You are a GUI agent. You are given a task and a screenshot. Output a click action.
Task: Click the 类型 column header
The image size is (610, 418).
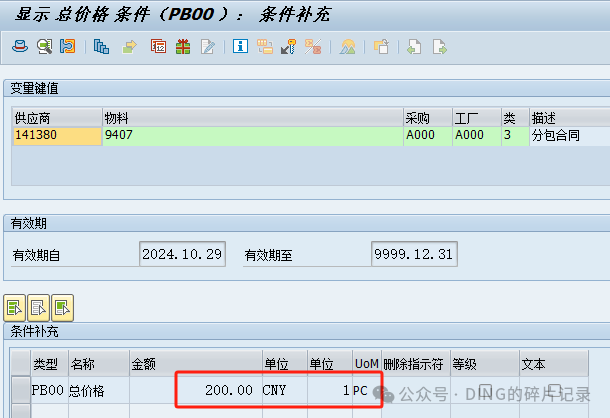(49, 364)
